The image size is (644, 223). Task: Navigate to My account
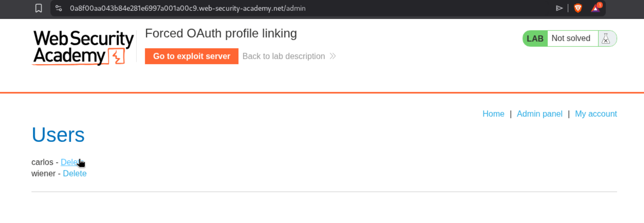click(x=596, y=114)
